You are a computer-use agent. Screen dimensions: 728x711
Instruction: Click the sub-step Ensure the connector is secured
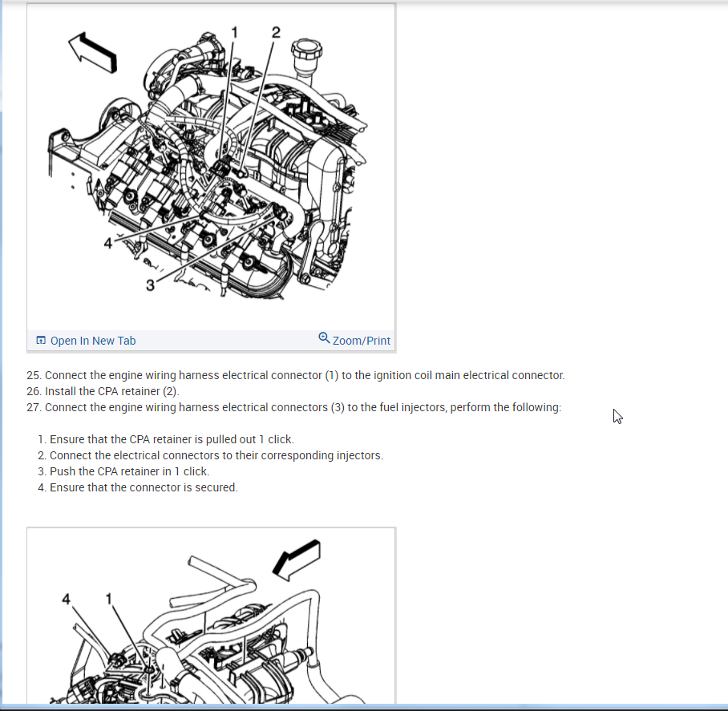pyautogui.click(x=138, y=487)
